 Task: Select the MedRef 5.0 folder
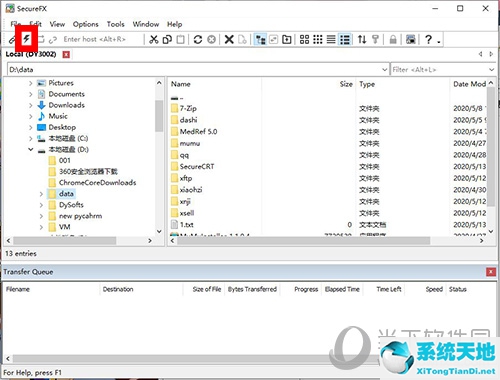pos(198,131)
